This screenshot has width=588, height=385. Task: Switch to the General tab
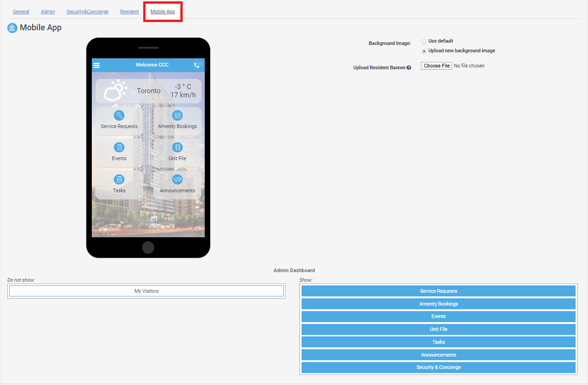pyautogui.click(x=21, y=11)
